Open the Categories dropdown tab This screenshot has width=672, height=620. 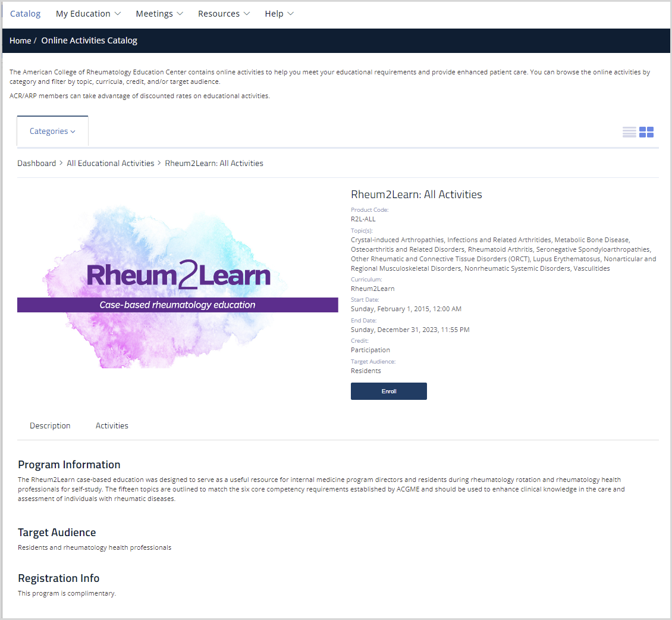click(x=52, y=131)
